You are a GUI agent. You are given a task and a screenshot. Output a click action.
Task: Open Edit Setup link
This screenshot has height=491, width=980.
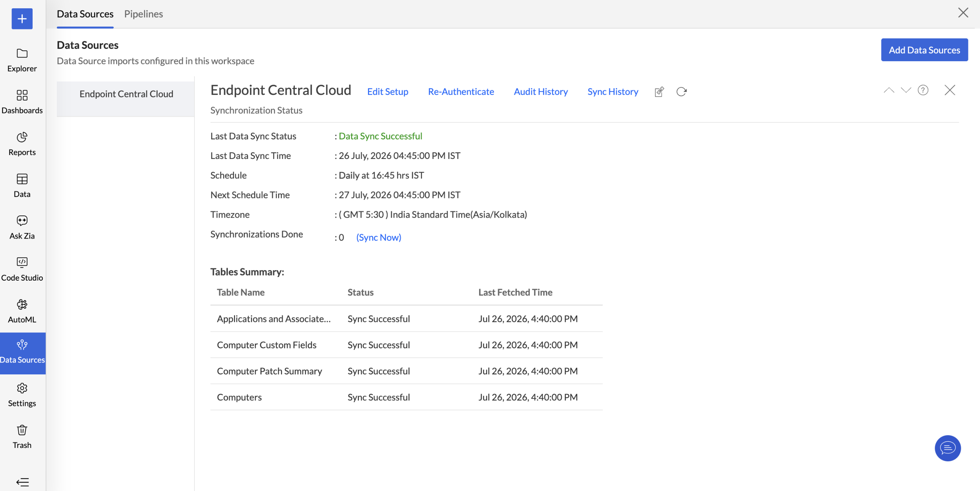pyautogui.click(x=388, y=92)
